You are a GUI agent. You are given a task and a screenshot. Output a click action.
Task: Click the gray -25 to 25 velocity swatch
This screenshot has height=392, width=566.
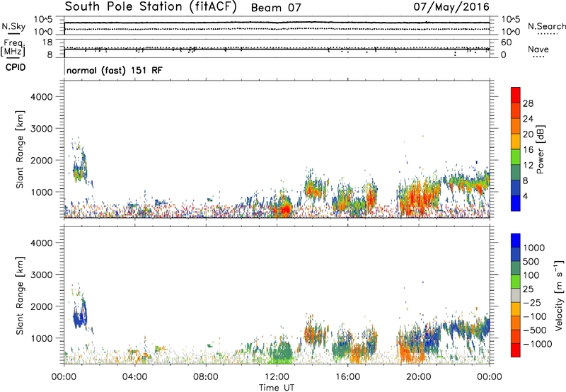516,295
